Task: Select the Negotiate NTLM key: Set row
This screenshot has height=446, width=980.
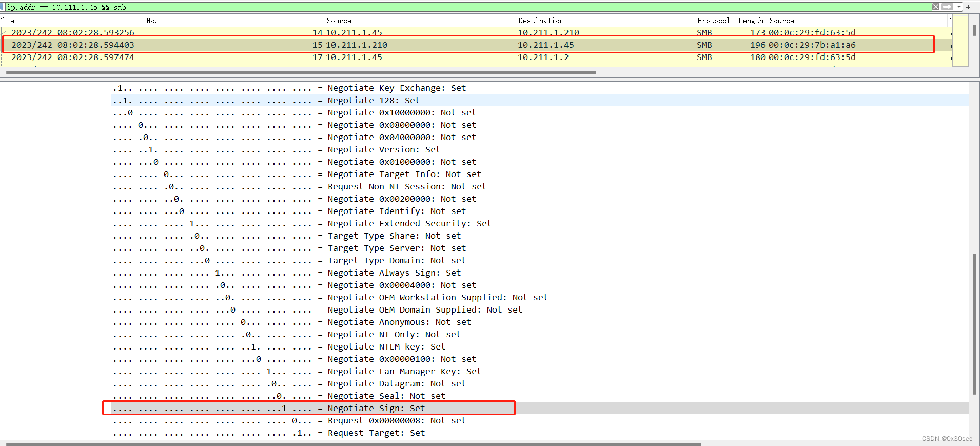Action: [x=540, y=347]
